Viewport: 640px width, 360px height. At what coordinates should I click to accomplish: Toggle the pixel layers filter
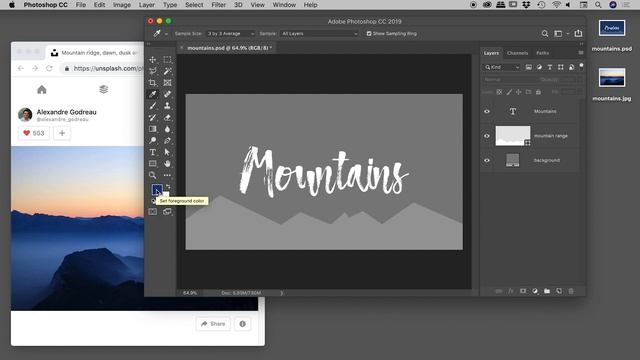[x=529, y=67]
